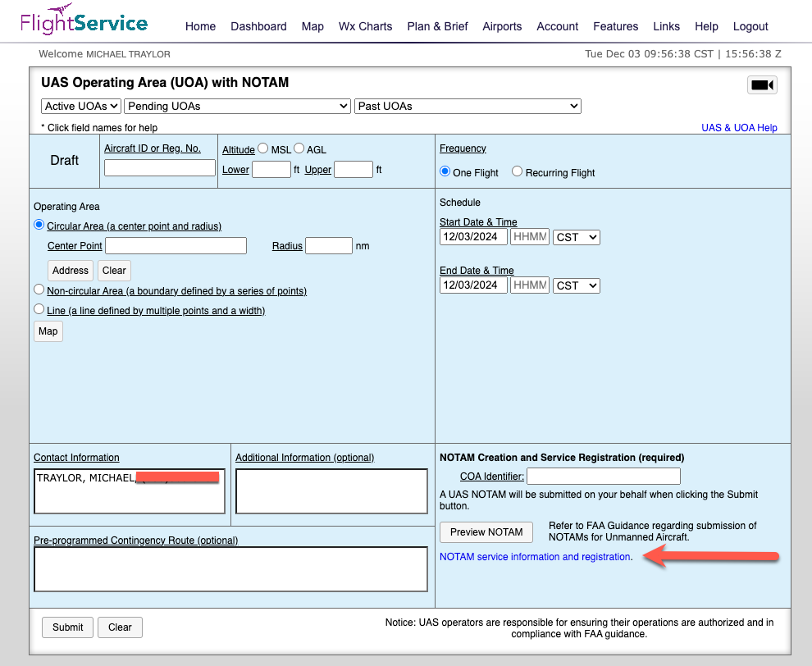Click the Aircraft ID or Reg. No. field name
The image size is (812, 666).
coord(153,148)
